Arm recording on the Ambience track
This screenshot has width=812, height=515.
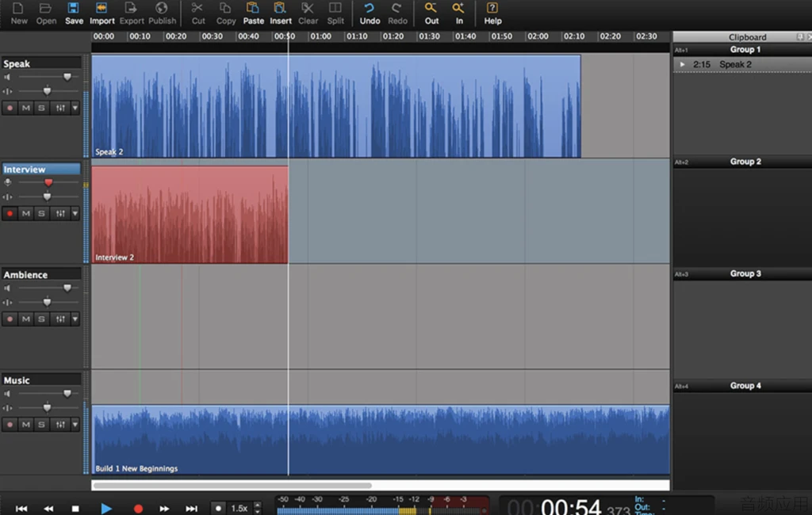10,319
